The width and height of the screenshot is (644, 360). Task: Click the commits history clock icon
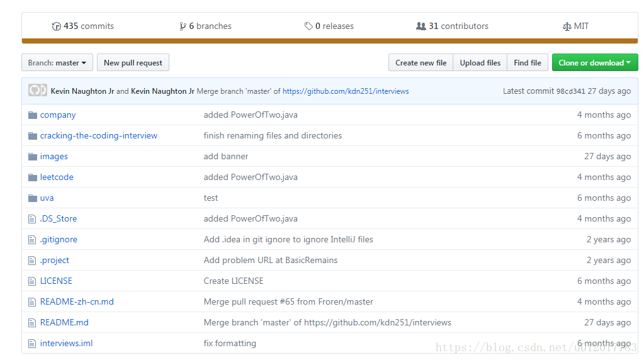pos(56,26)
